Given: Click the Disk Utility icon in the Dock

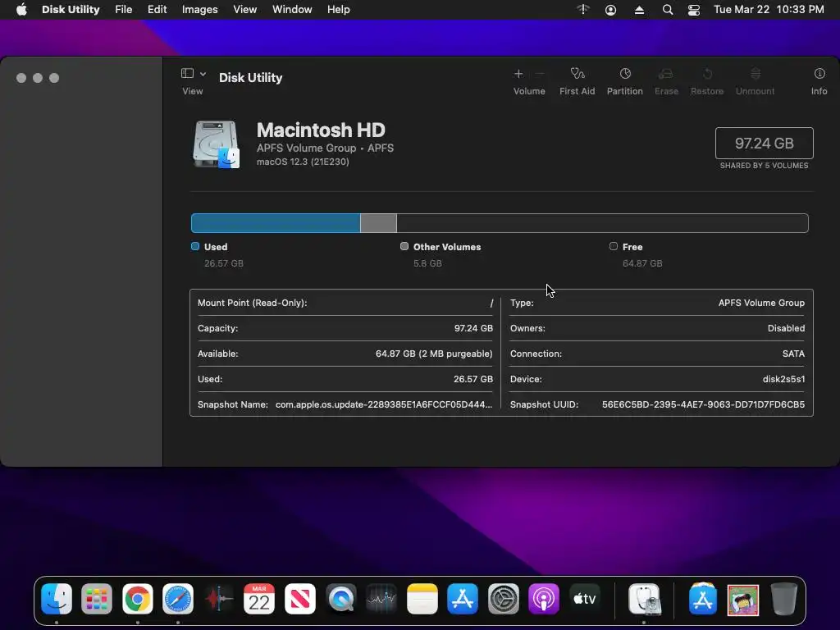Looking at the screenshot, I should [x=645, y=598].
